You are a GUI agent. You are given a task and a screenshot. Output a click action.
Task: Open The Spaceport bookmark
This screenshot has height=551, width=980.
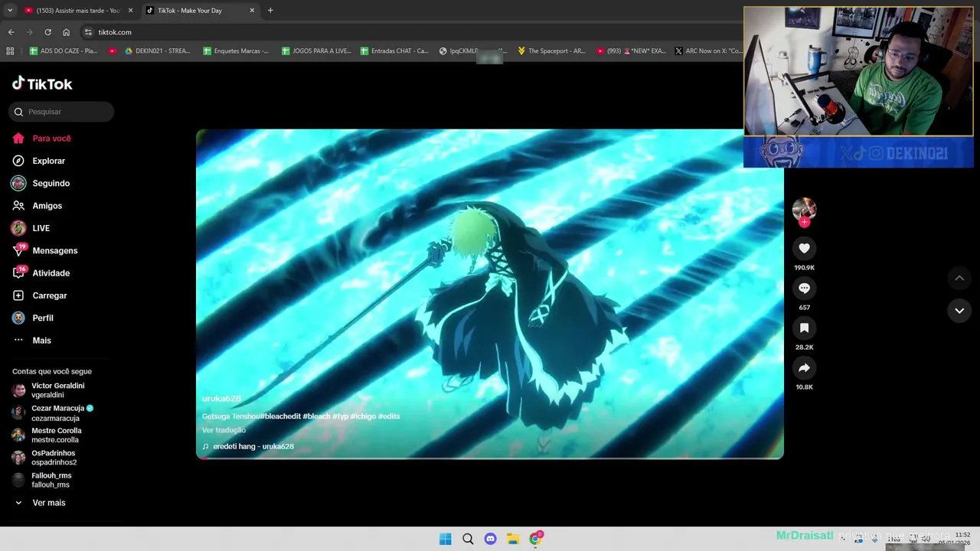551,51
